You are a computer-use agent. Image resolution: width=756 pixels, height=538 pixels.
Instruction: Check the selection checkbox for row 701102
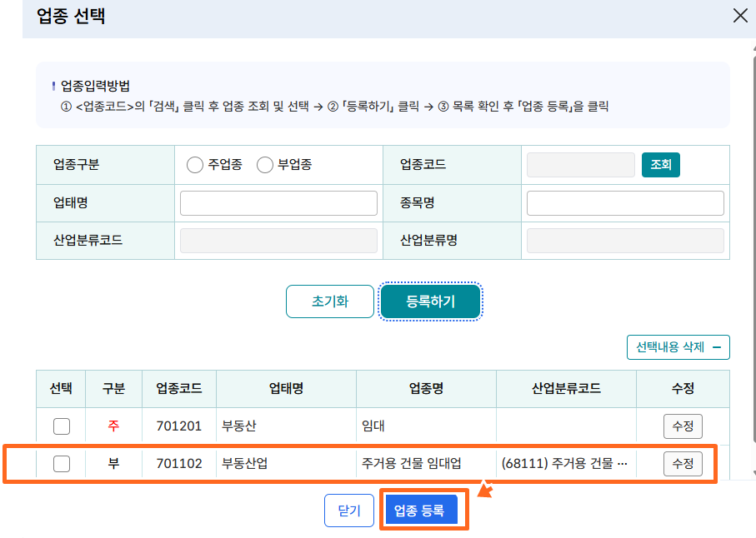[x=60, y=464]
